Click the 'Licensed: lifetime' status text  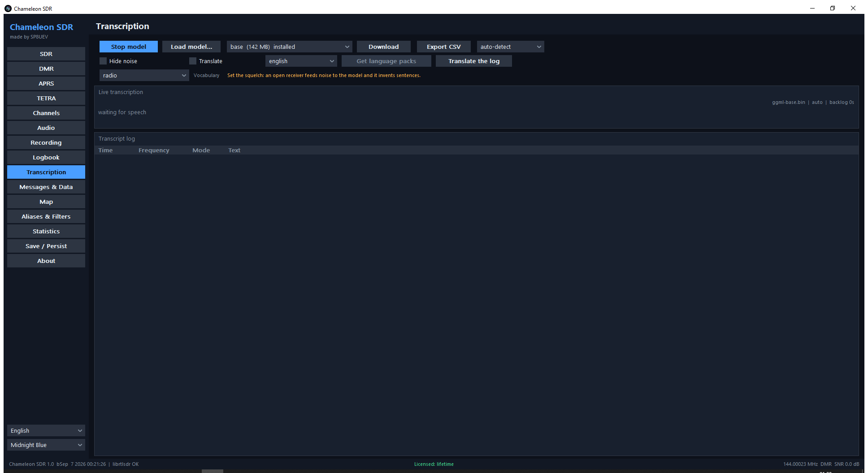pos(434,464)
